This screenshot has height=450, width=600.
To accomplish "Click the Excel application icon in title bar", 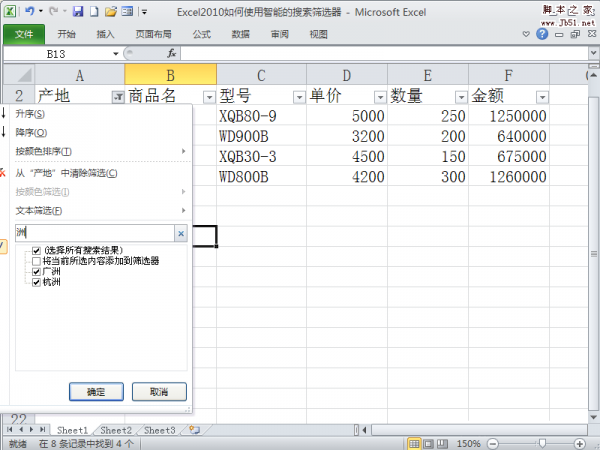I will point(9,11).
